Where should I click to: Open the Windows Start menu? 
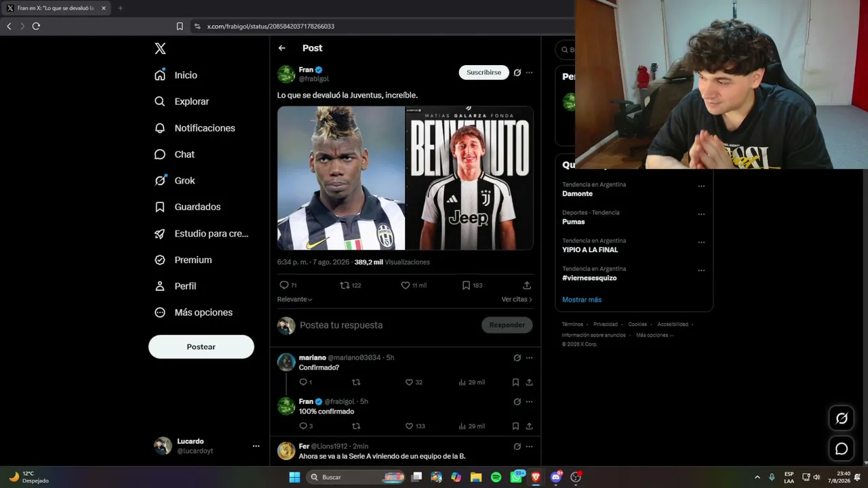pos(294,477)
